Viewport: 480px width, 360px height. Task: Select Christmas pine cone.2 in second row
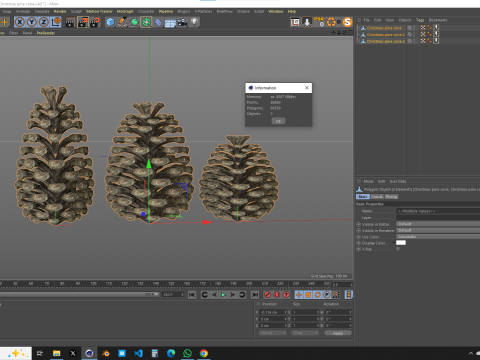coord(386,35)
